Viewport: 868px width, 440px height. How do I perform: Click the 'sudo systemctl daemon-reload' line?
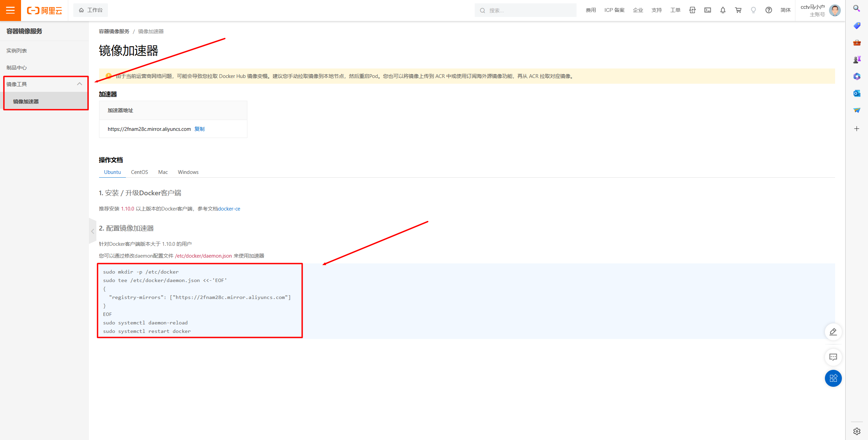point(145,323)
